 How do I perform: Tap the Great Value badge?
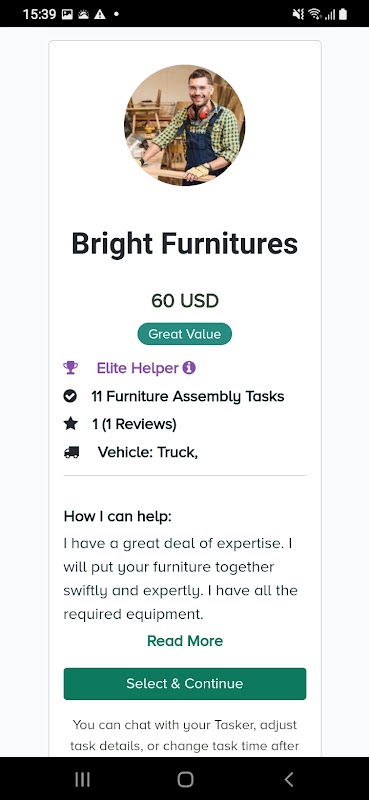point(185,334)
